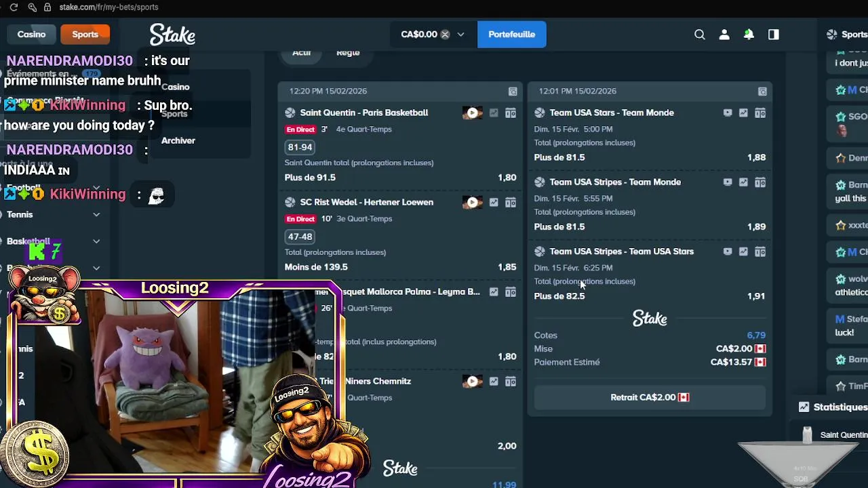The image size is (868, 488).
Task: Expand the Basketball sidebar category
Action: [x=96, y=241]
